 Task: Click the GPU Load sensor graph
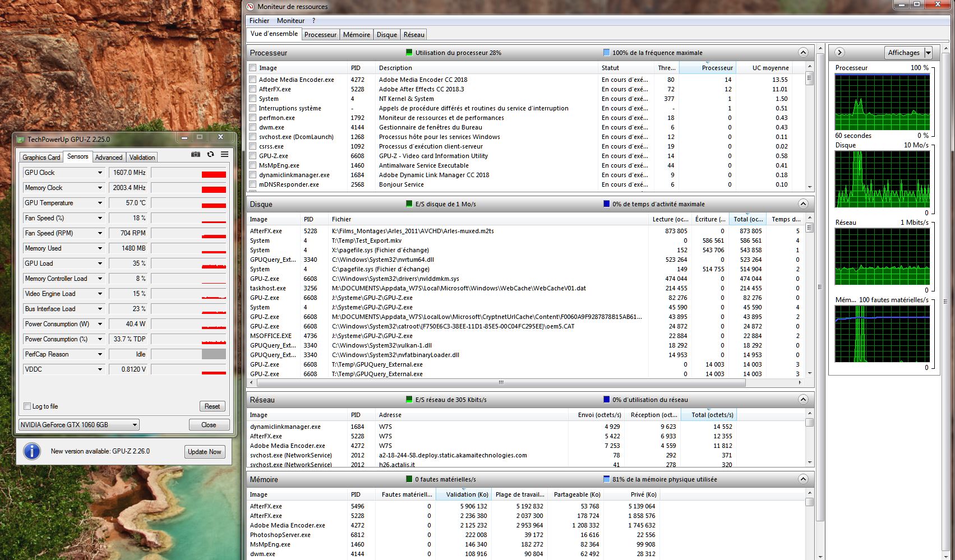pyautogui.click(x=188, y=263)
